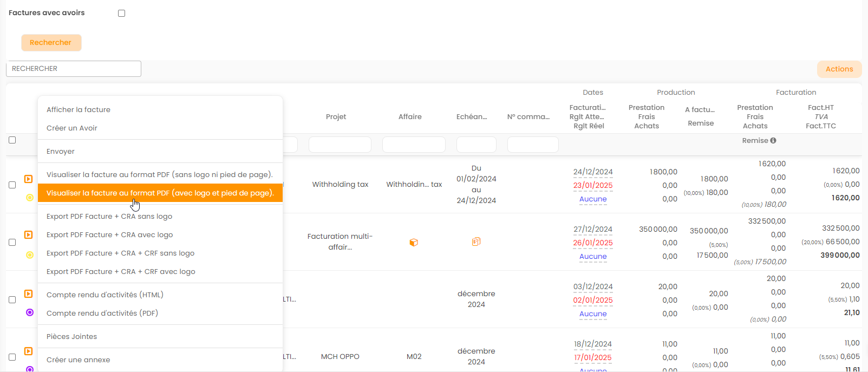Click the yellow status circle on Facturation multi-affaire row
Viewport: 868px width, 372px height.
[x=30, y=255]
